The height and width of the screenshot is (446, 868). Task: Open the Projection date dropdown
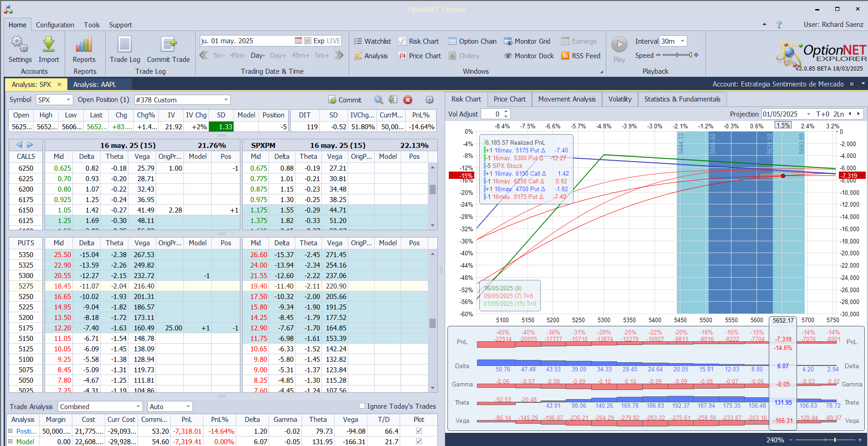click(808, 114)
